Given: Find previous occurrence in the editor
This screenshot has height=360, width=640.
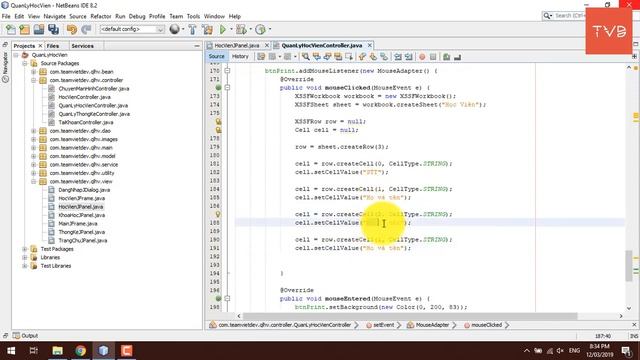Looking at the screenshot, I should [x=316, y=57].
